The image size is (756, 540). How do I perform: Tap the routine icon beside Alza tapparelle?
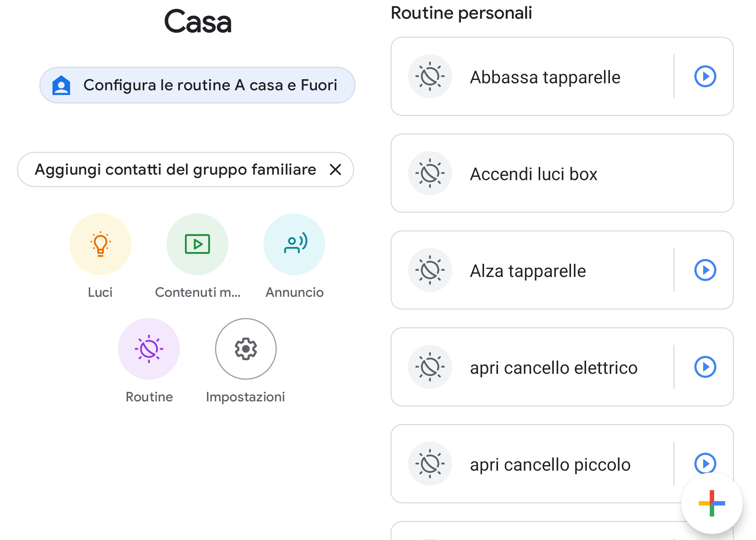(430, 270)
